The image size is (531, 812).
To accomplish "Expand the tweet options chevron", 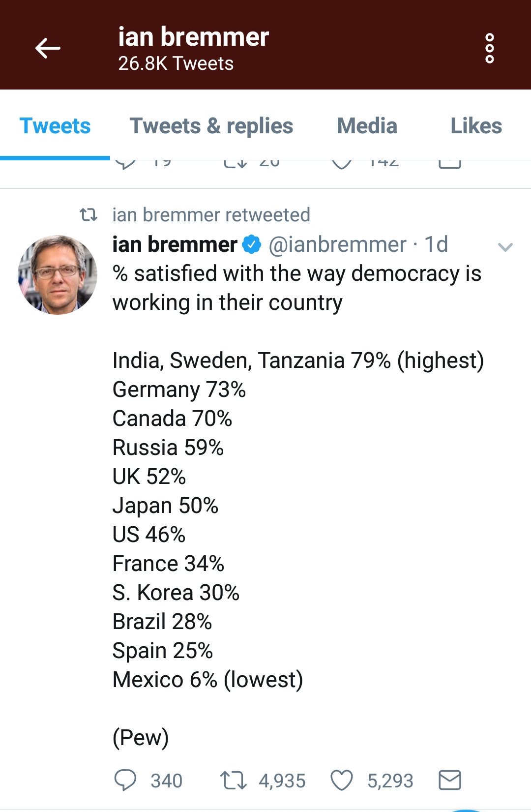I will click(505, 247).
